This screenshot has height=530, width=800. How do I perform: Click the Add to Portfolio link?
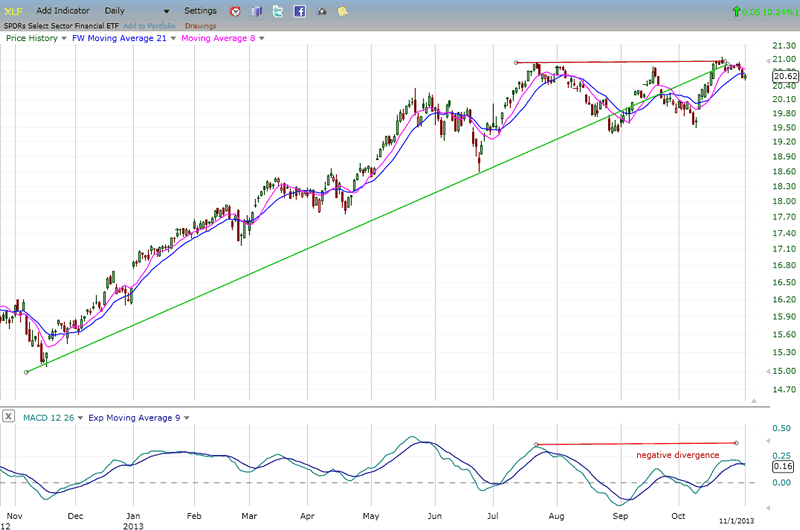pyautogui.click(x=151, y=25)
